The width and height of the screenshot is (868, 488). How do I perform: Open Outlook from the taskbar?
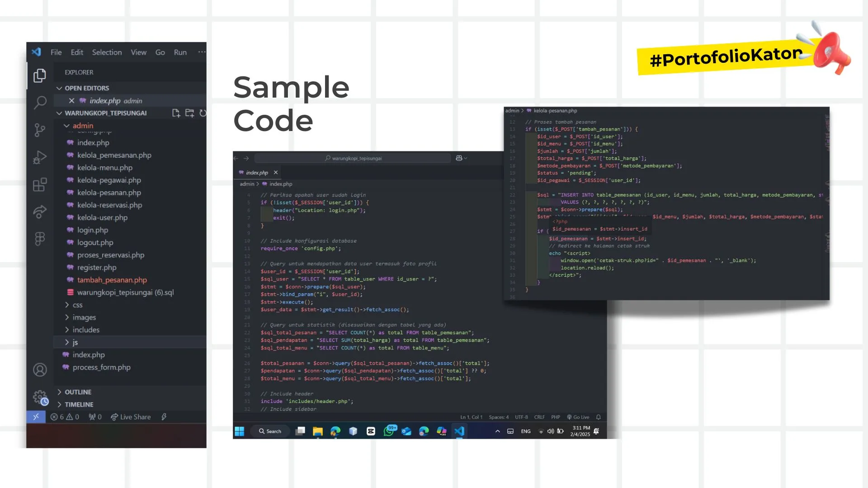point(406,432)
